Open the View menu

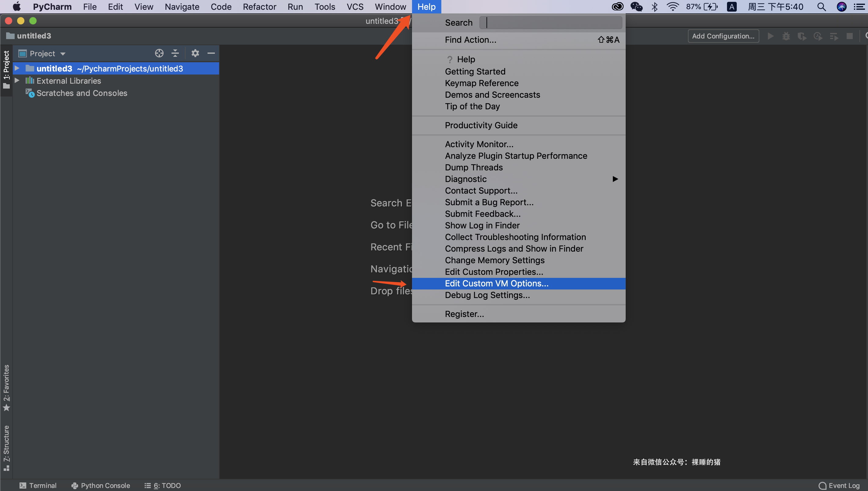click(x=144, y=7)
